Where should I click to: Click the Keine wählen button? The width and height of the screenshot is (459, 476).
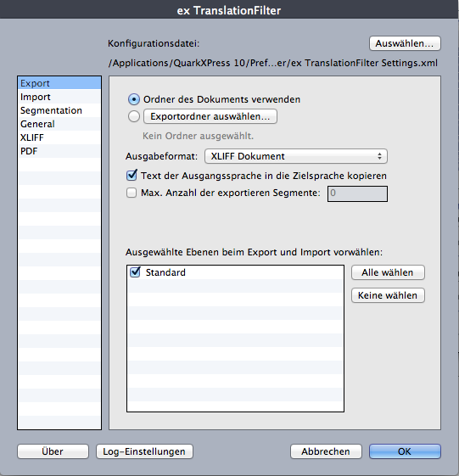point(388,295)
